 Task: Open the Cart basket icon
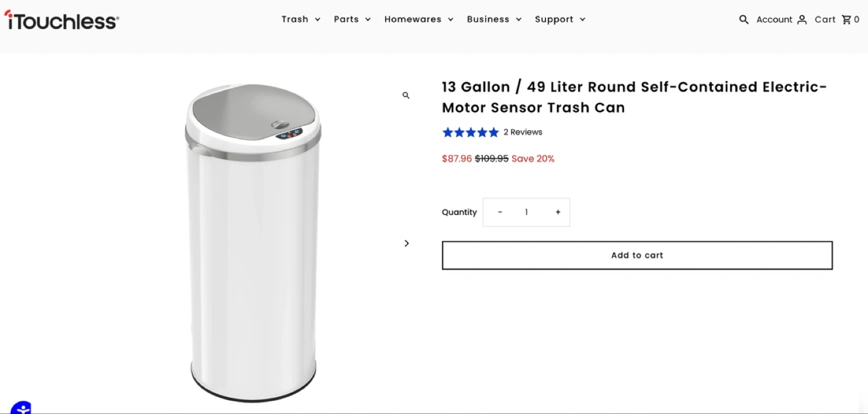coord(846,19)
